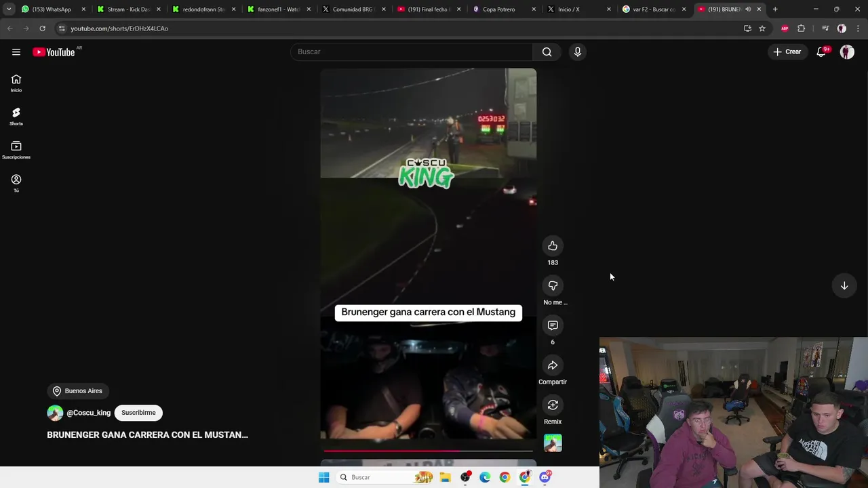Viewport: 868px width, 488px height.
Task: Click the address bar URL
Action: point(119,28)
